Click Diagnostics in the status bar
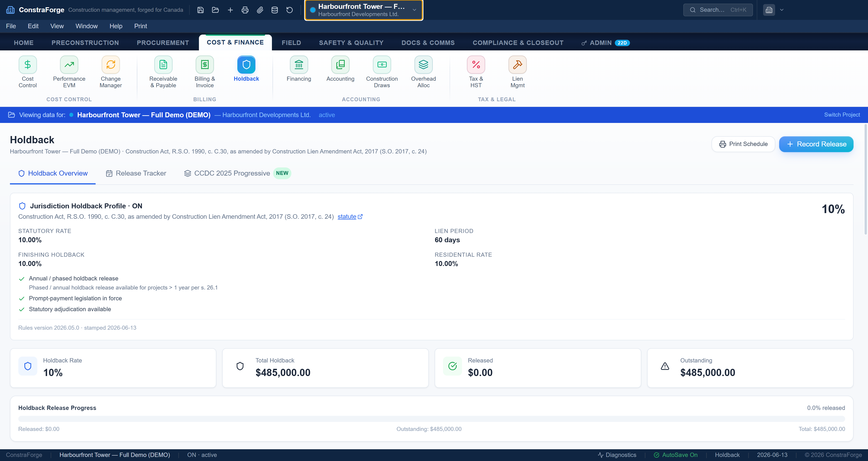Screen dimensions: 868x461 pos(617,455)
